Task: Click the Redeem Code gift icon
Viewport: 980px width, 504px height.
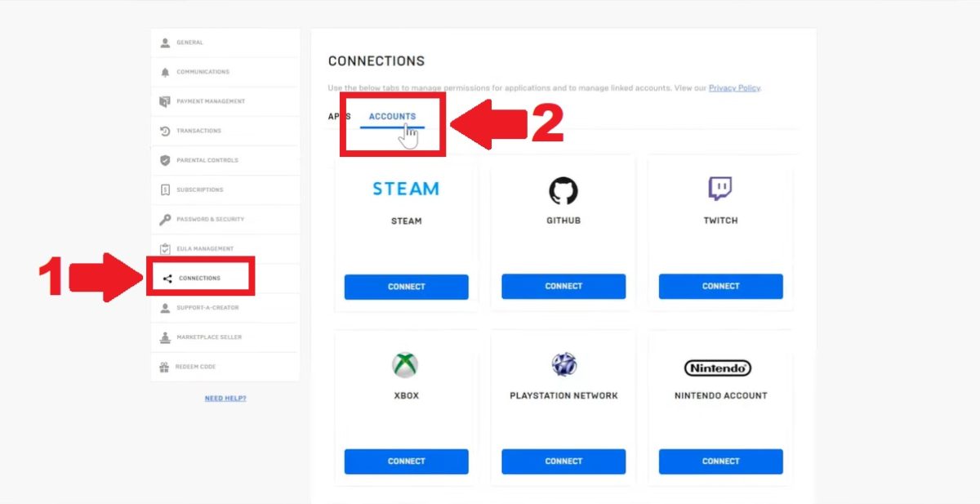Action: (x=165, y=367)
